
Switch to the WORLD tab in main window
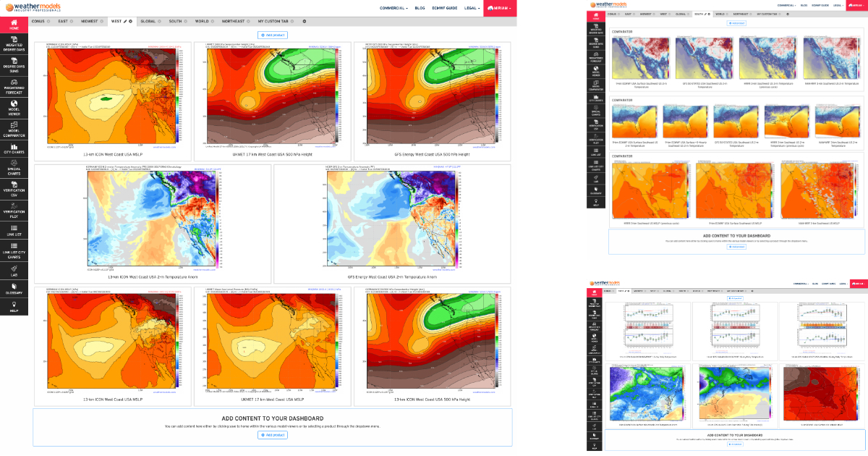pos(202,21)
